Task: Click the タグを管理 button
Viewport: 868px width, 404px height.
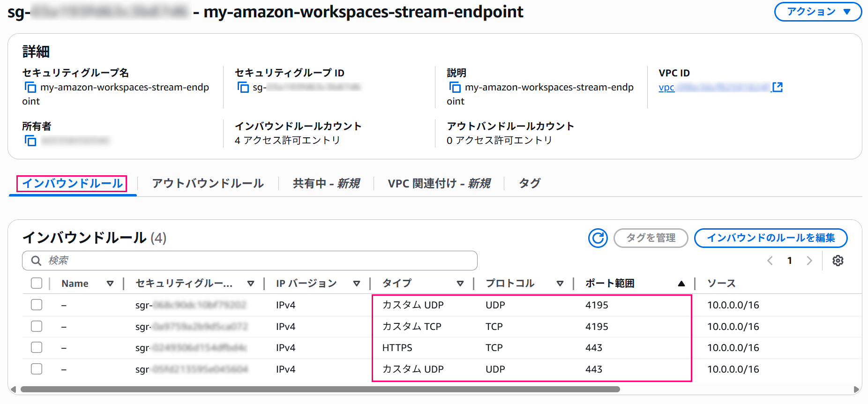Action: click(651, 238)
